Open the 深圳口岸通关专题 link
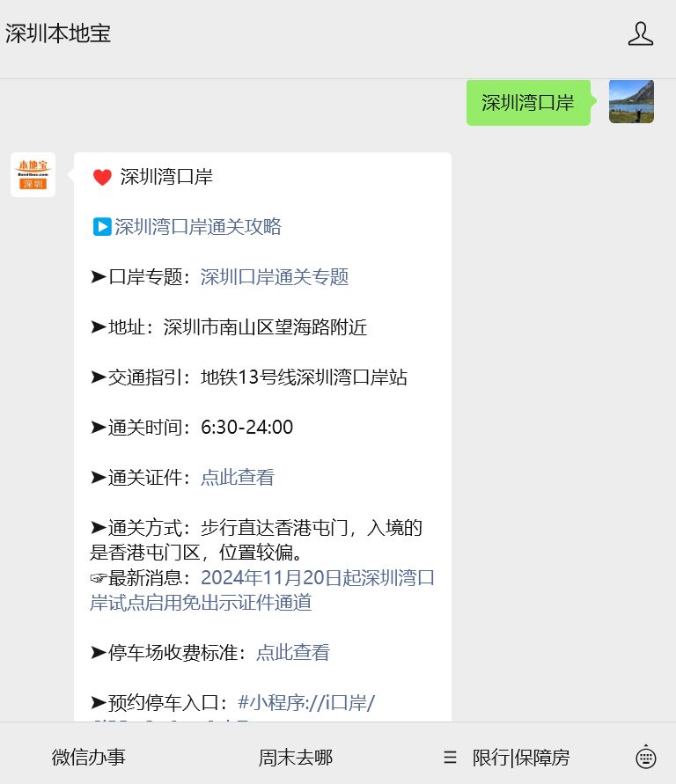 click(x=275, y=277)
